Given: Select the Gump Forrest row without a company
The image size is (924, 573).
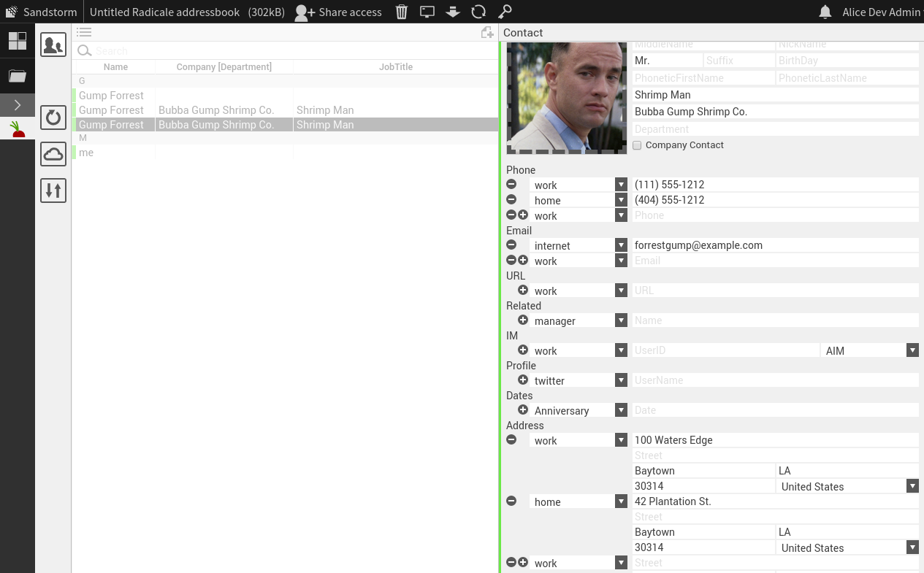Looking at the screenshot, I should pos(286,96).
